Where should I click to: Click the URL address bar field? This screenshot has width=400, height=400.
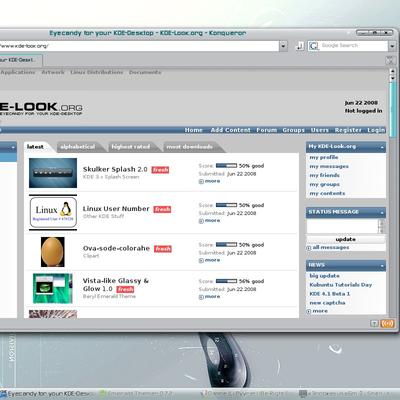[138, 46]
